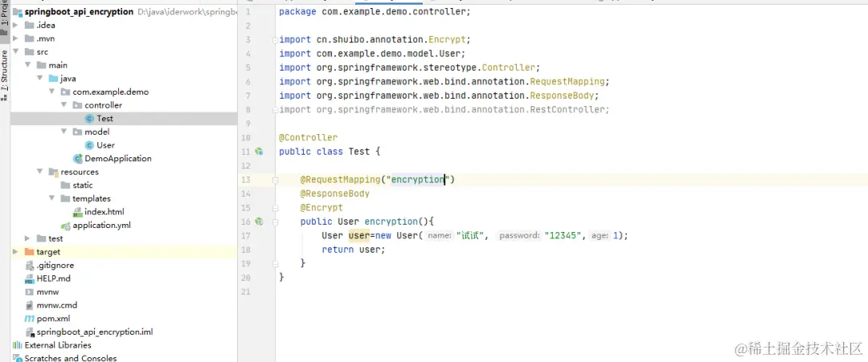Image resolution: width=868 pixels, height=362 pixels.
Task: Click the mvnw script file icon
Action: [30, 292]
